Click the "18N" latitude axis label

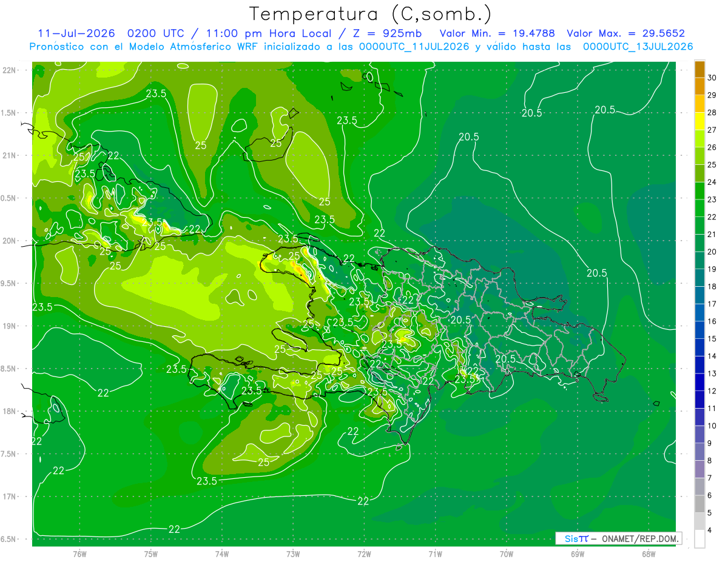(10, 411)
